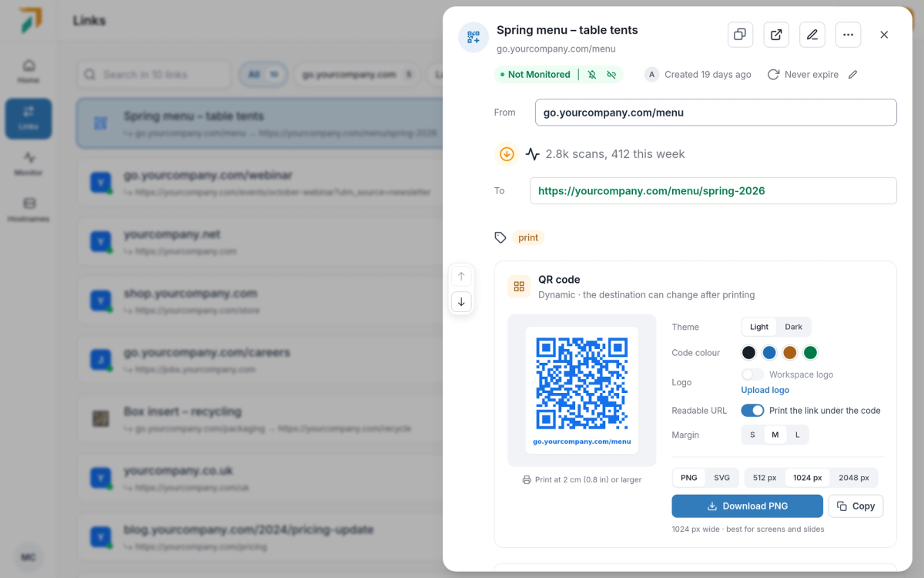Open Links in the left sidebar

tap(28, 118)
